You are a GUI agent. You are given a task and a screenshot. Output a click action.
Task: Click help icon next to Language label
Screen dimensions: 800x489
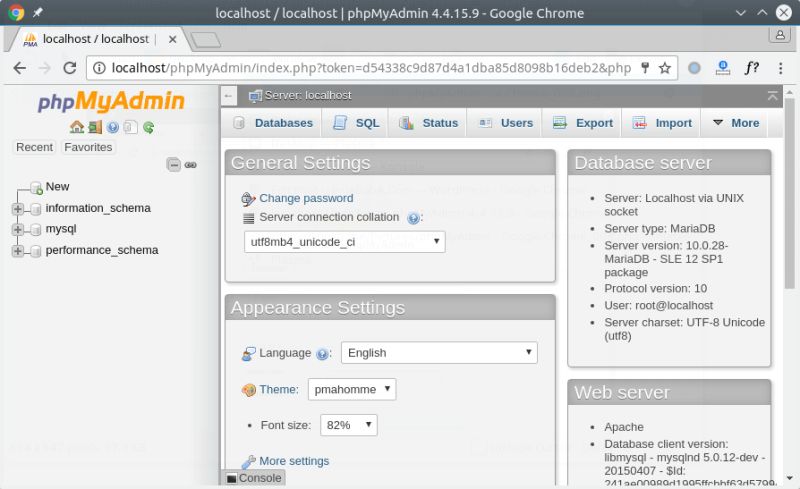click(x=322, y=354)
